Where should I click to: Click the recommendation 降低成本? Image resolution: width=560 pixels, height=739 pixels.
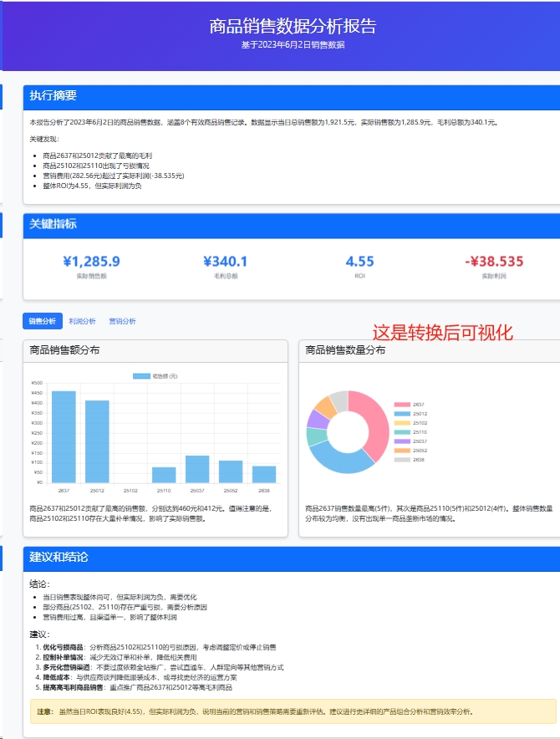pos(140,677)
